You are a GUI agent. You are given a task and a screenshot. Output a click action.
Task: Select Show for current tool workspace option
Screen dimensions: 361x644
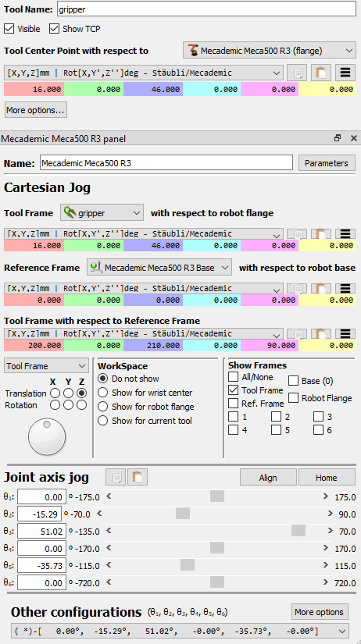tap(103, 421)
